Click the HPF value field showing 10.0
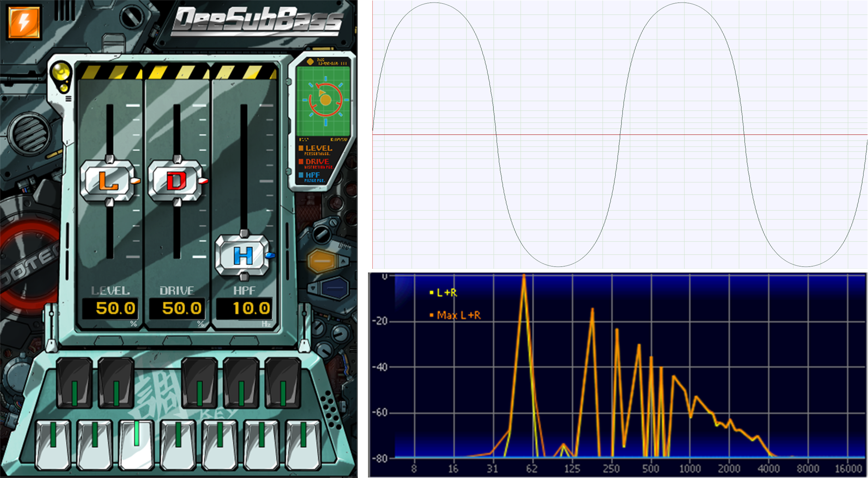Screen dimensions: 868x478 (x=244, y=308)
